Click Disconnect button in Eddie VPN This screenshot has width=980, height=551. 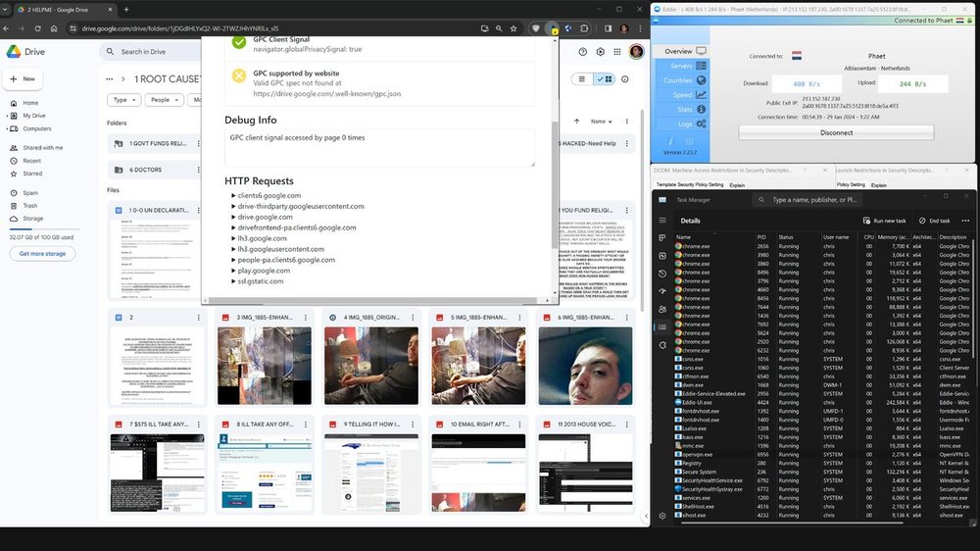pyautogui.click(x=836, y=132)
